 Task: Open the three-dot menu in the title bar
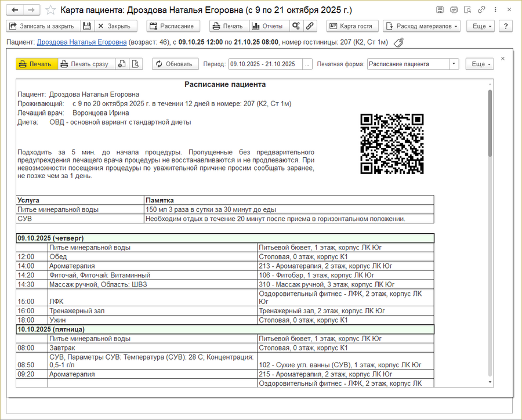pos(495,9)
